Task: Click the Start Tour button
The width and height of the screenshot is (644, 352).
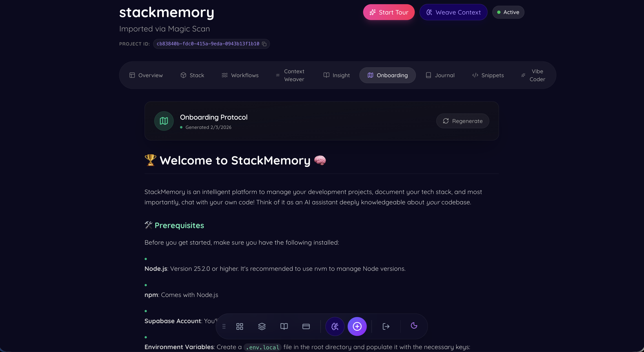Action: tap(389, 12)
